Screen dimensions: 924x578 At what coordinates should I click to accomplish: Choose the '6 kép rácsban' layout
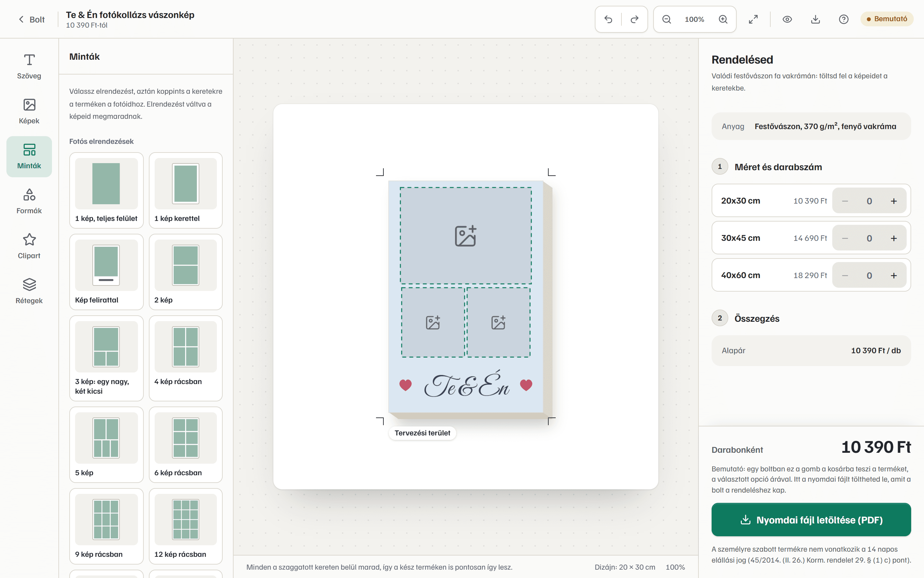pyautogui.click(x=185, y=445)
